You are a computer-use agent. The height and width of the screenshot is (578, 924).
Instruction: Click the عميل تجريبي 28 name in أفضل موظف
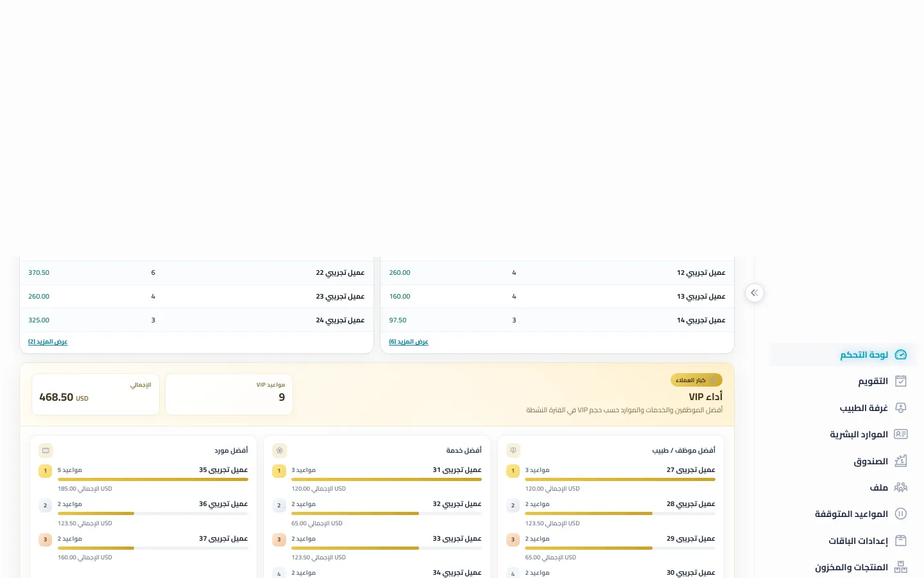pyautogui.click(x=691, y=504)
